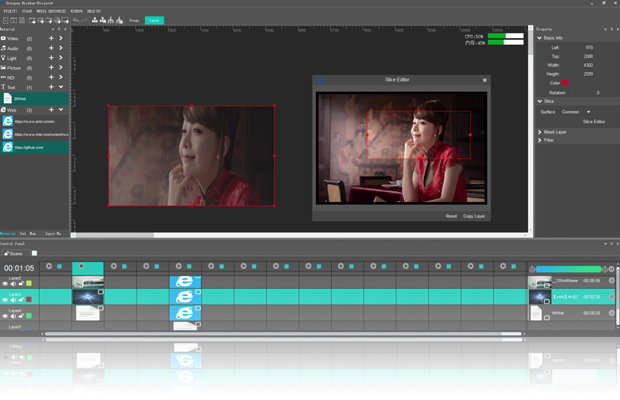Open the Stage menu
The height and width of the screenshot is (400, 620).
[x=27, y=11]
